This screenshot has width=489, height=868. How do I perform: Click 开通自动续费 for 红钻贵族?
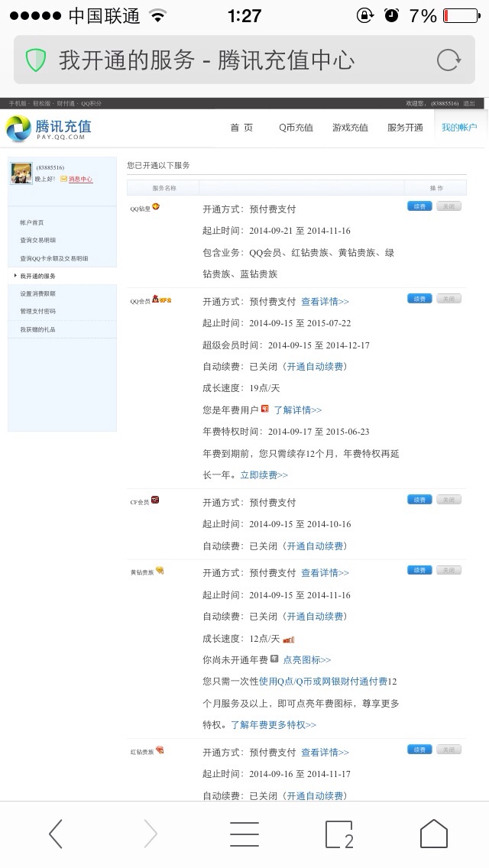315,795
